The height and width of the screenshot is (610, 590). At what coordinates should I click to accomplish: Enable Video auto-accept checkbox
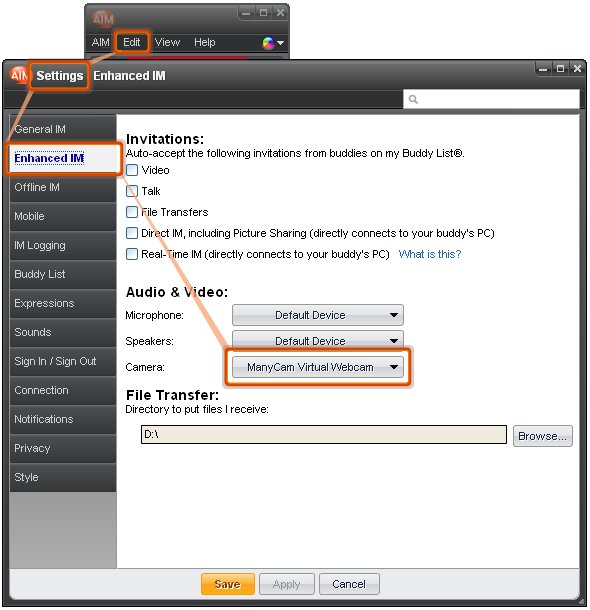click(x=132, y=170)
